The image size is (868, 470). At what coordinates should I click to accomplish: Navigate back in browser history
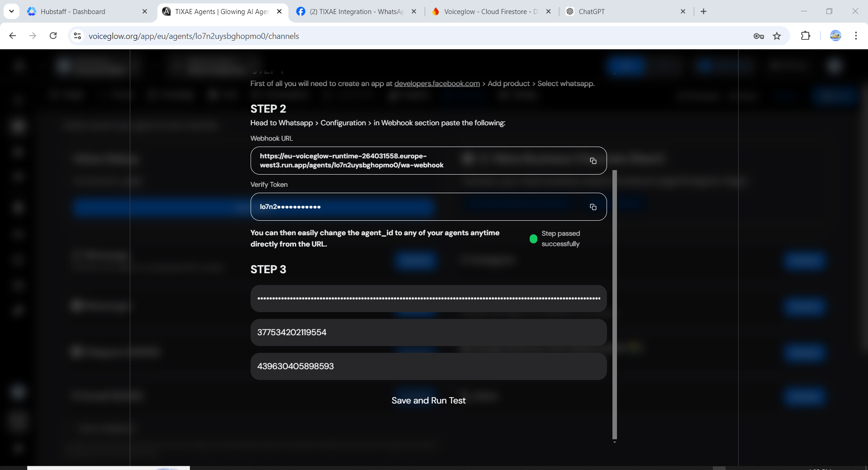tap(12, 36)
